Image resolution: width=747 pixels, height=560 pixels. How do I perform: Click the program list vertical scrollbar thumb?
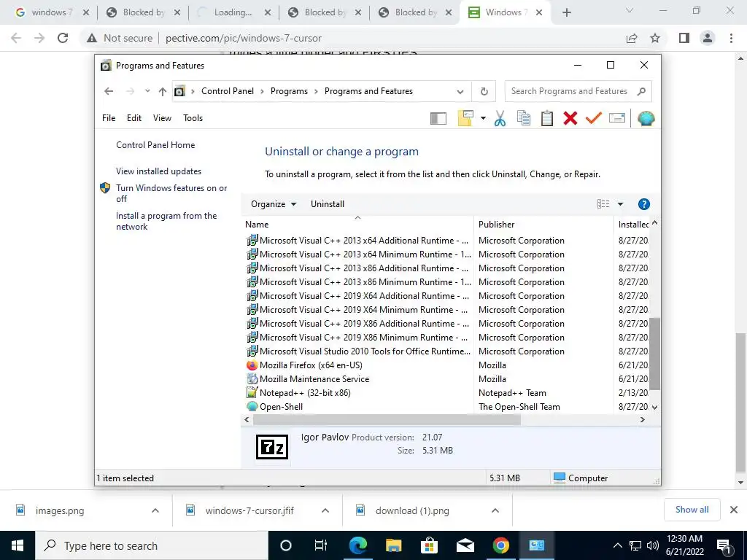(655, 354)
